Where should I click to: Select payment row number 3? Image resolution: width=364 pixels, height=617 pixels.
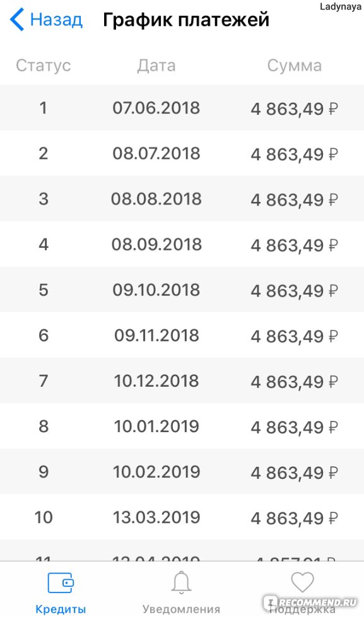pos(182,199)
